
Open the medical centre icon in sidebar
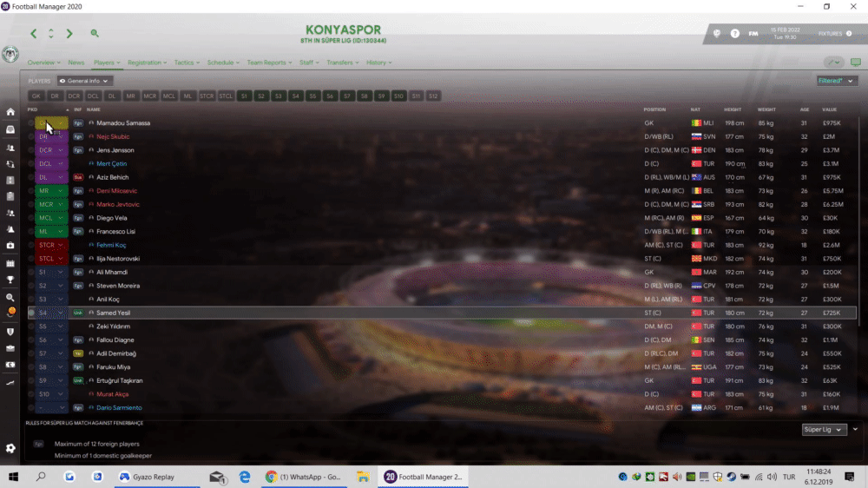click(x=10, y=246)
